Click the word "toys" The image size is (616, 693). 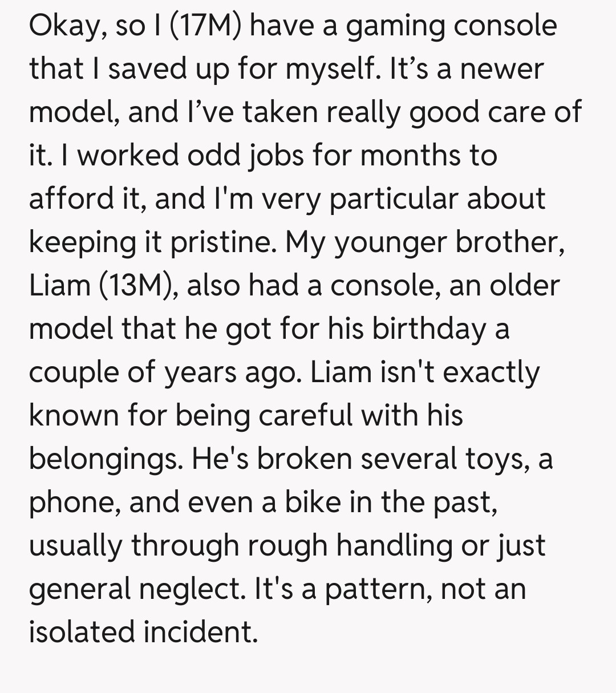pos(496,459)
